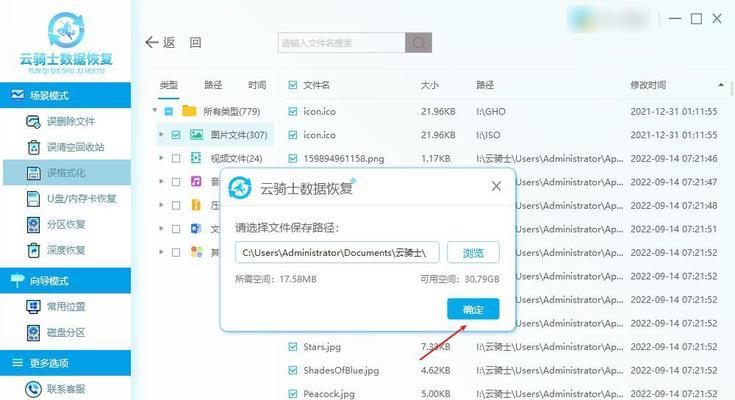Screen dimensions: 735x400
Task: Expand the 图片文件(307) tree node
Action: coord(161,135)
